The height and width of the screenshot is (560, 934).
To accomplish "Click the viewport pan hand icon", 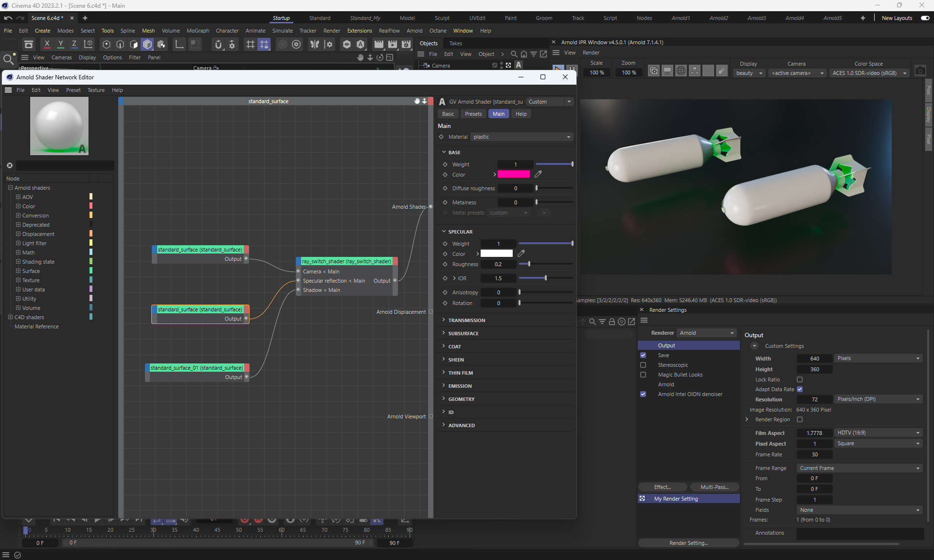I will [x=360, y=57].
